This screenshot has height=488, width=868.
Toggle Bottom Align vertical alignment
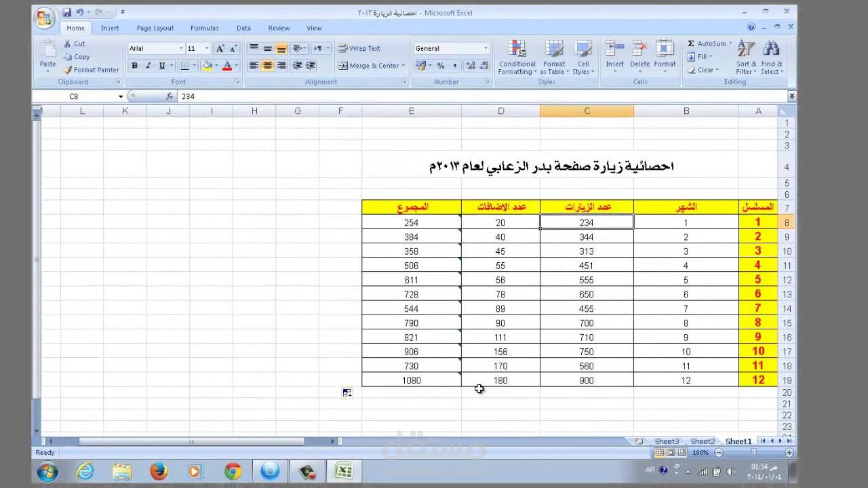click(281, 48)
